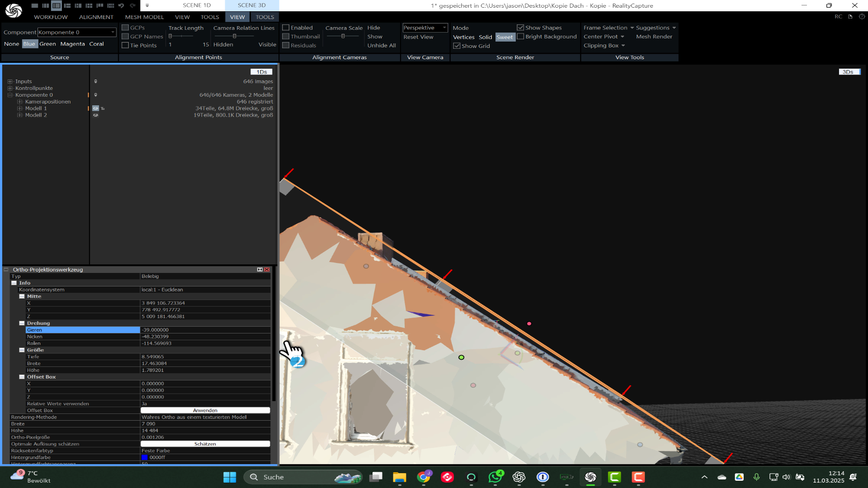This screenshot has width=868, height=488.
Task: Expand the Inputs tree node
Action: [10, 82]
